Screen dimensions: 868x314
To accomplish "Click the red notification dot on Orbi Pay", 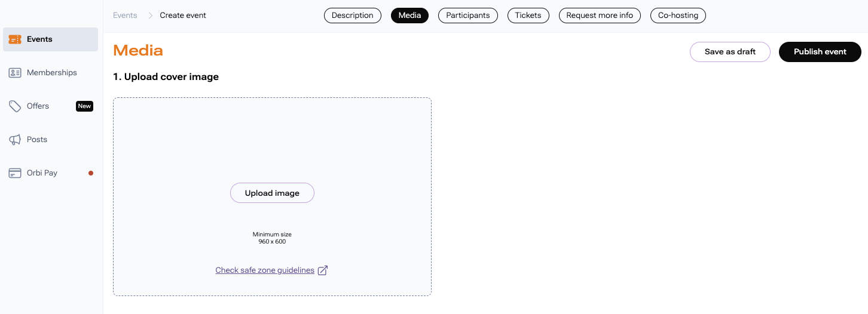I will pyautogui.click(x=91, y=173).
